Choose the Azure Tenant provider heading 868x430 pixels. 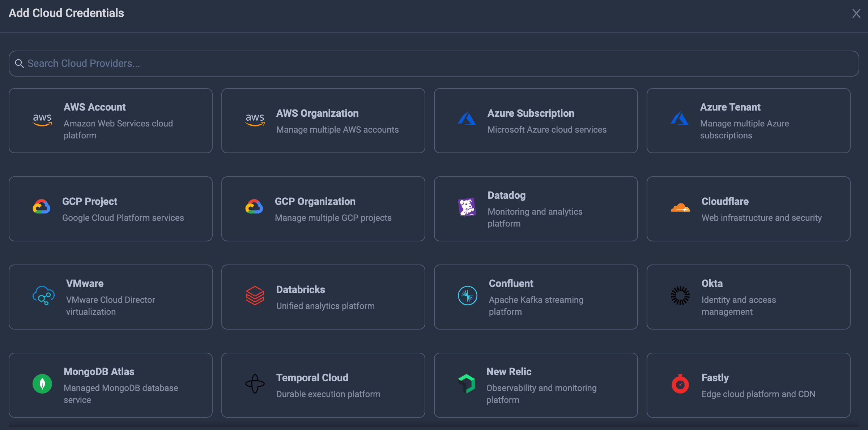[x=730, y=107]
